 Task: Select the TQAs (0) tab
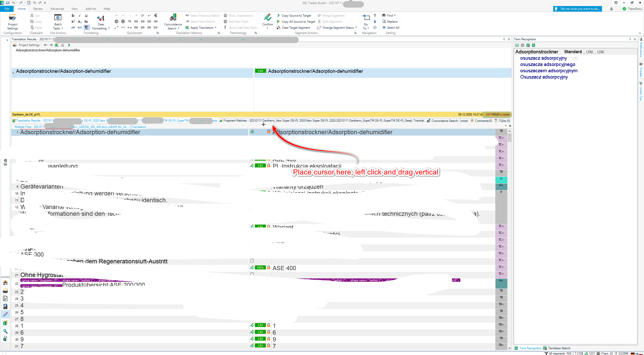point(502,121)
